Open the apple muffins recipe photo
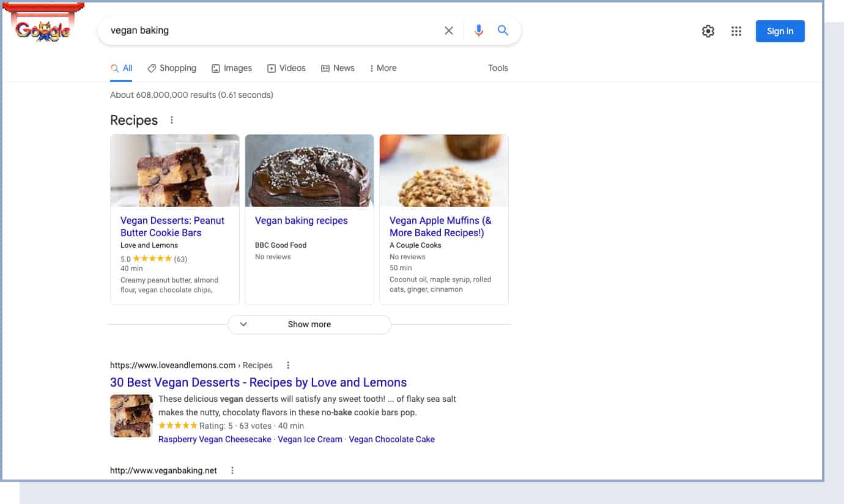Viewport: 844px width, 504px height. [x=444, y=171]
